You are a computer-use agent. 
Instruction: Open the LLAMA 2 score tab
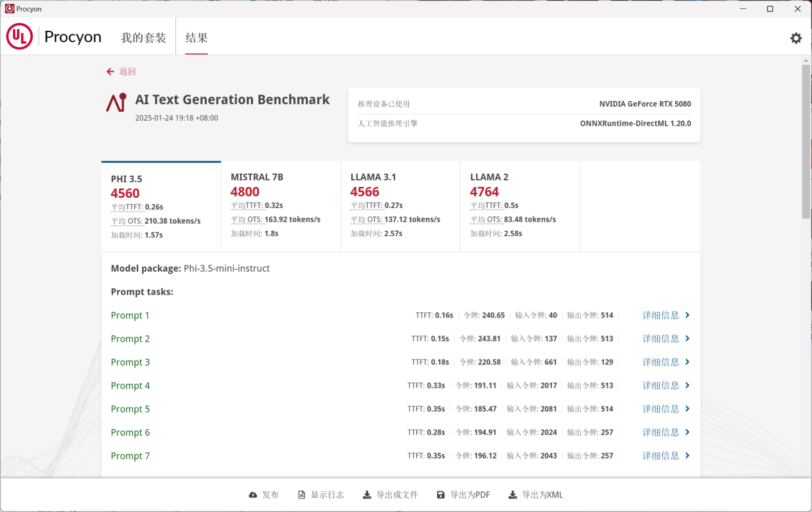pyautogui.click(x=520, y=206)
